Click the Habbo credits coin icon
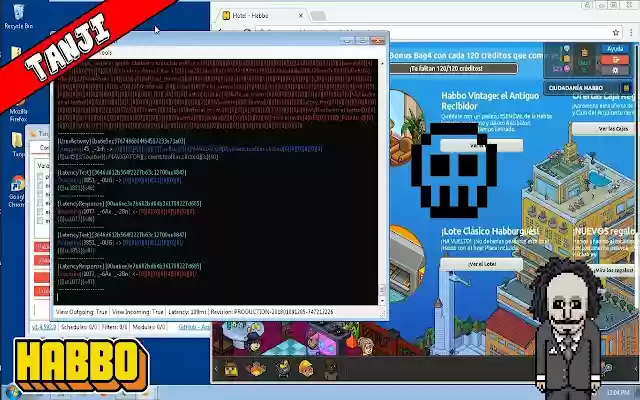 [x=567, y=59]
